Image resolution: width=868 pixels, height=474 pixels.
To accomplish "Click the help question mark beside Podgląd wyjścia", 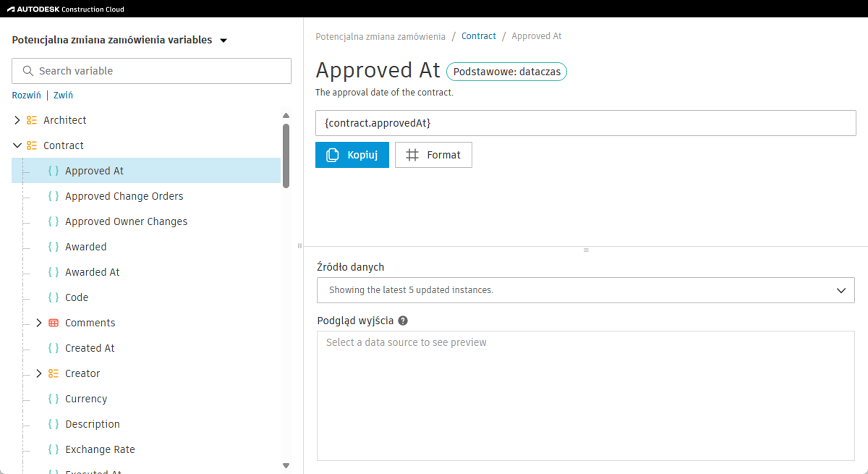I will [x=403, y=321].
